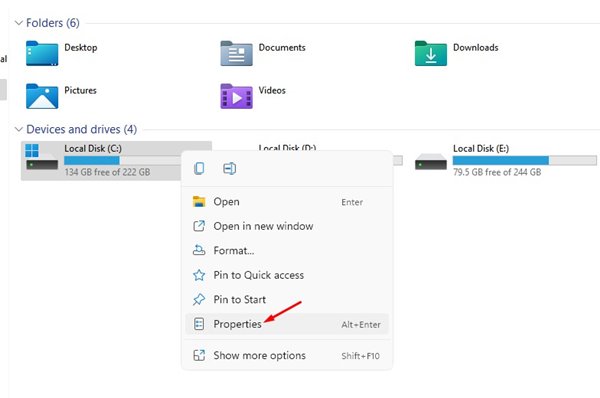Select the Pictures folder icon
Image resolution: width=600 pixels, height=398 pixels.
click(42, 96)
